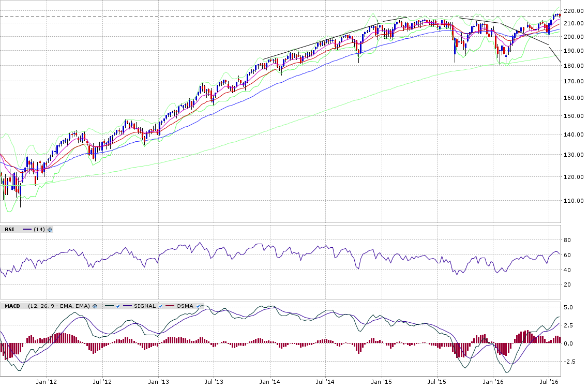
Task: Click the Jul '13 date axis label
Action: pos(214,382)
